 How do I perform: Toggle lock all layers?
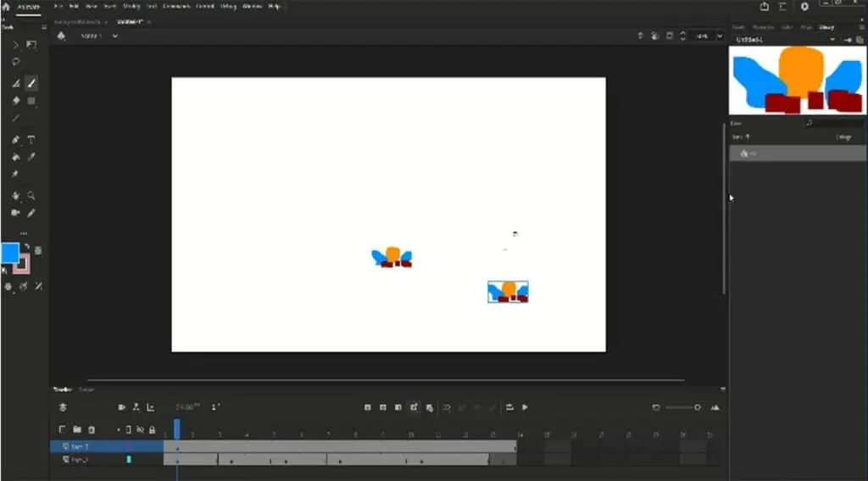coord(152,429)
